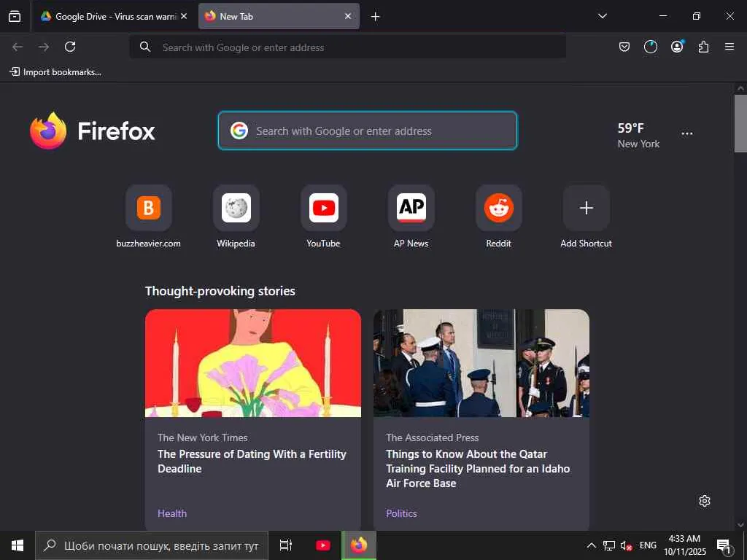
Task: Open the fertility deadline story image
Action: click(253, 363)
